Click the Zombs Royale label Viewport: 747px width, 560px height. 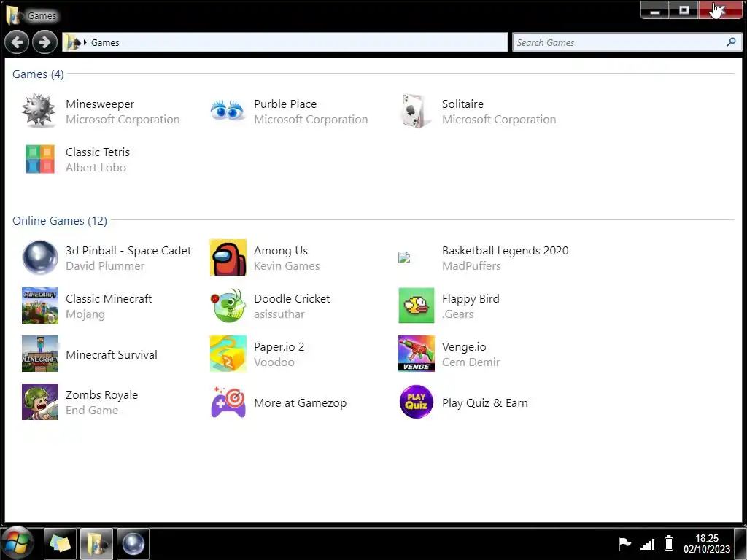click(x=101, y=394)
